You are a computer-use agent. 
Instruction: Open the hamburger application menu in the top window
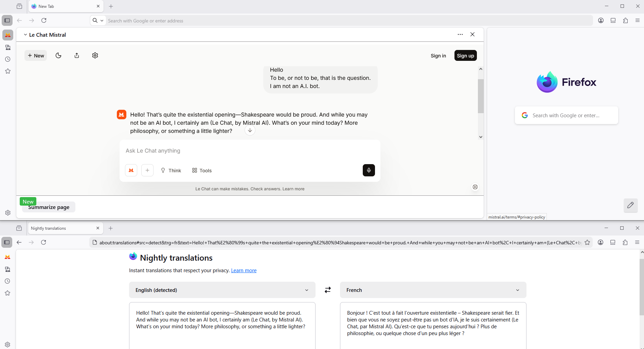[638, 20]
